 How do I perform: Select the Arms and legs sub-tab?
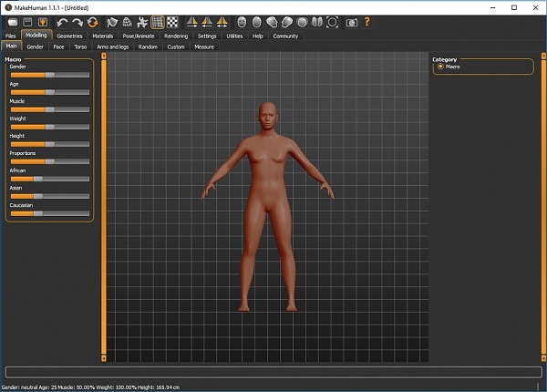112,46
